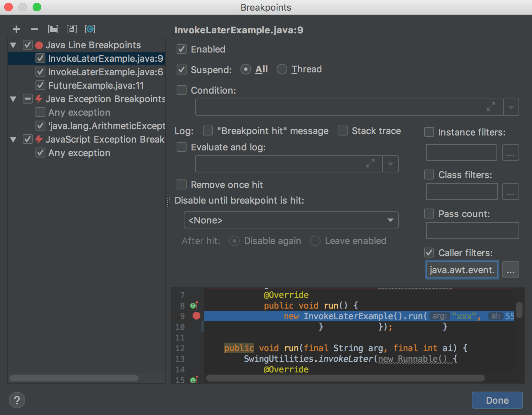Open the Condition history dropdown
532x415 pixels.
click(x=511, y=107)
